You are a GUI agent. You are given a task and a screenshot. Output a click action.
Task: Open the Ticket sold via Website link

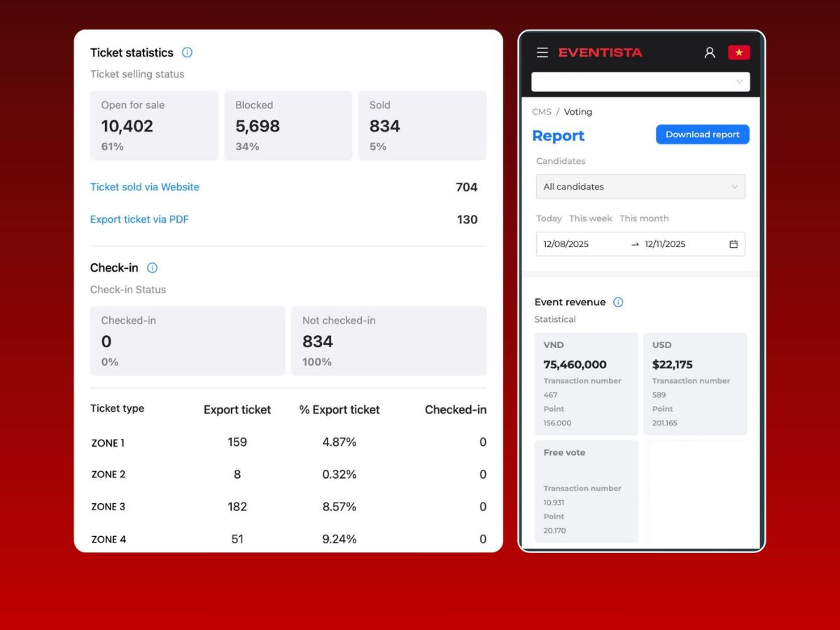145,187
